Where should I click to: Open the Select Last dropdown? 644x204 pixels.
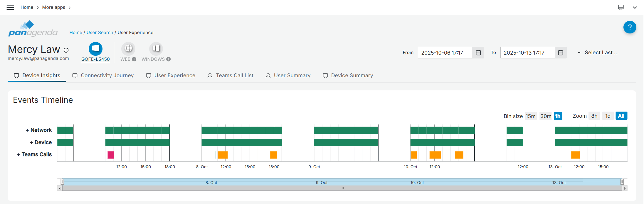598,53
